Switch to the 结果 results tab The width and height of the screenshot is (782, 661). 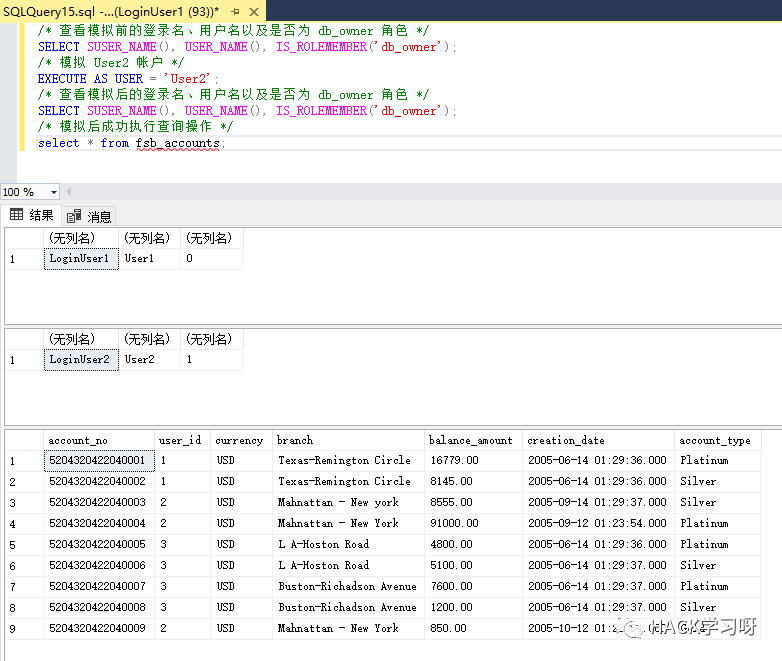[31, 215]
